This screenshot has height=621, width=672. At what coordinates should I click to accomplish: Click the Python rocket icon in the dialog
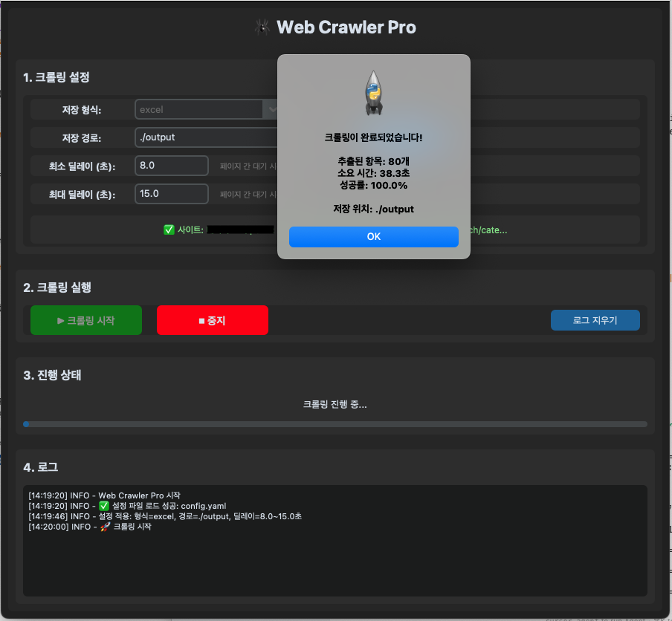(x=374, y=93)
